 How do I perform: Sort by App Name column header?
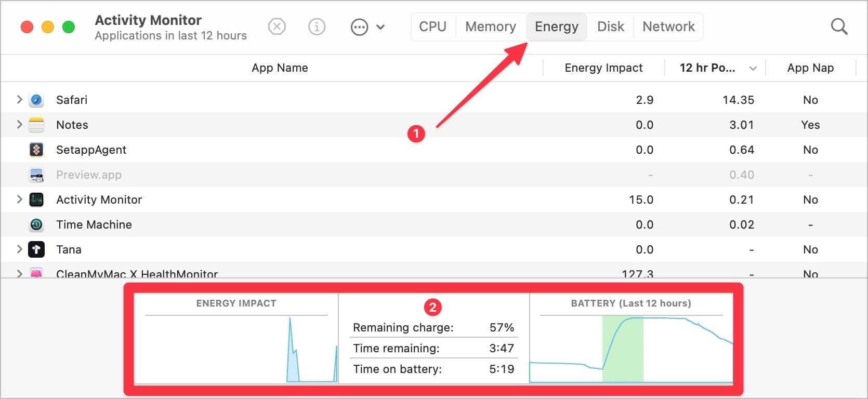tap(280, 68)
